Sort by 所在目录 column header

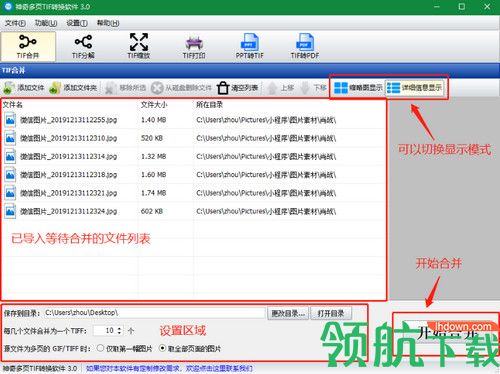209,105
